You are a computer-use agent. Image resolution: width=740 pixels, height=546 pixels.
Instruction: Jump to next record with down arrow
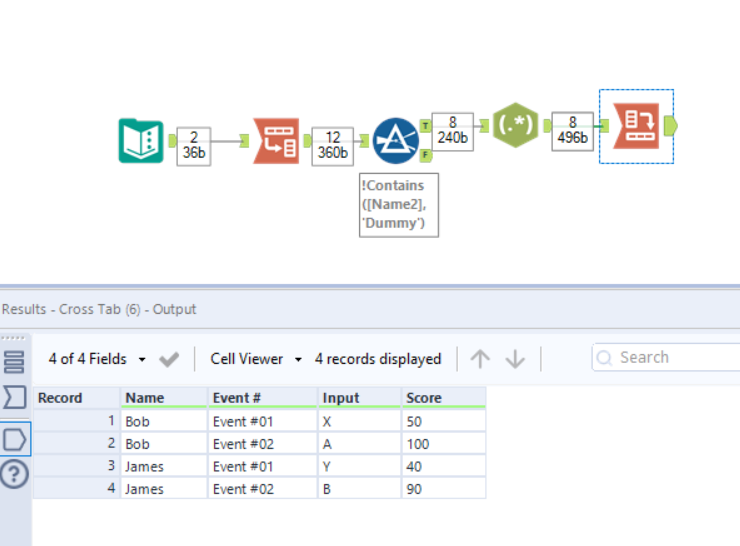coord(515,359)
